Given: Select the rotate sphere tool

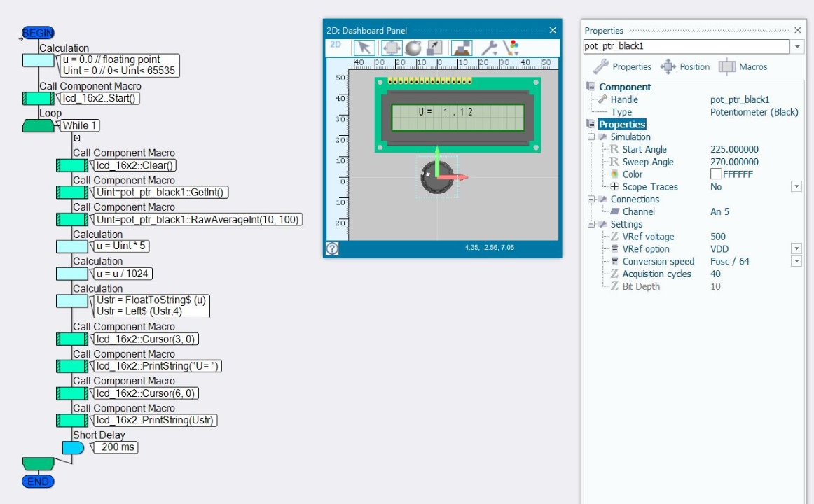Looking at the screenshot, I should click(x=413, y=48).
